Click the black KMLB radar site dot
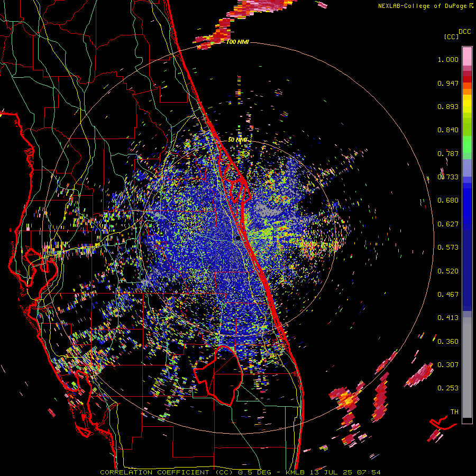This screenshot has height=476, width=476. click(x=238, y=239)
